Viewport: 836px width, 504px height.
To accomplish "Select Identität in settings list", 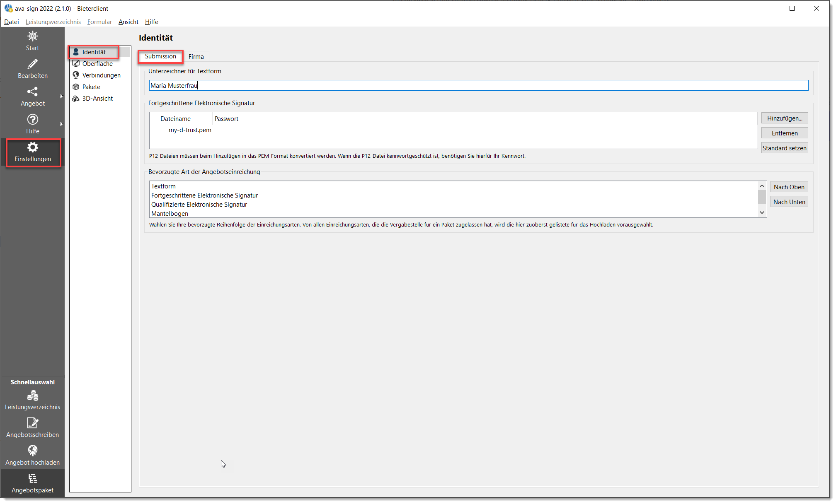I will pyautogui.click(x=100, y=52).
